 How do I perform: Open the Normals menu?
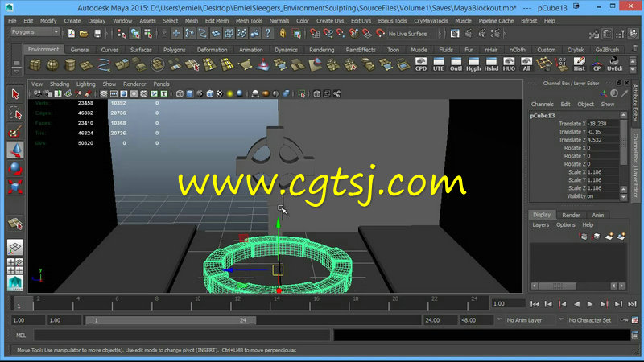(x=279, y=21)
